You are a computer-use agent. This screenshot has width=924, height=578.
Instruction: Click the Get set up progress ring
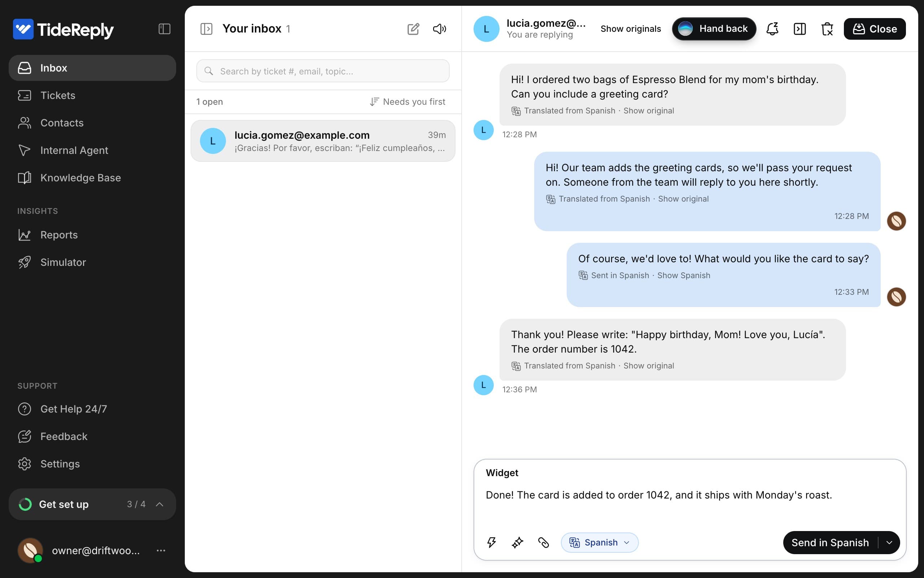coord(25,504)
